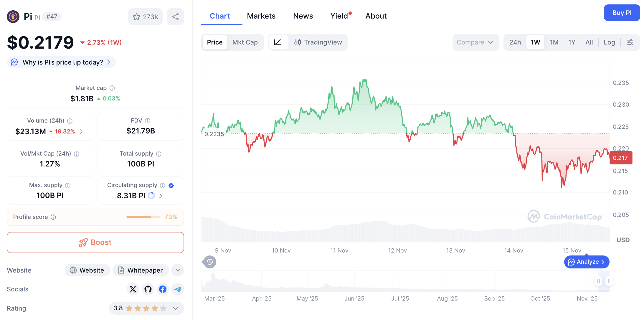
Task: Expand the 3.8 rating details chevron
Action: [175, 308]
